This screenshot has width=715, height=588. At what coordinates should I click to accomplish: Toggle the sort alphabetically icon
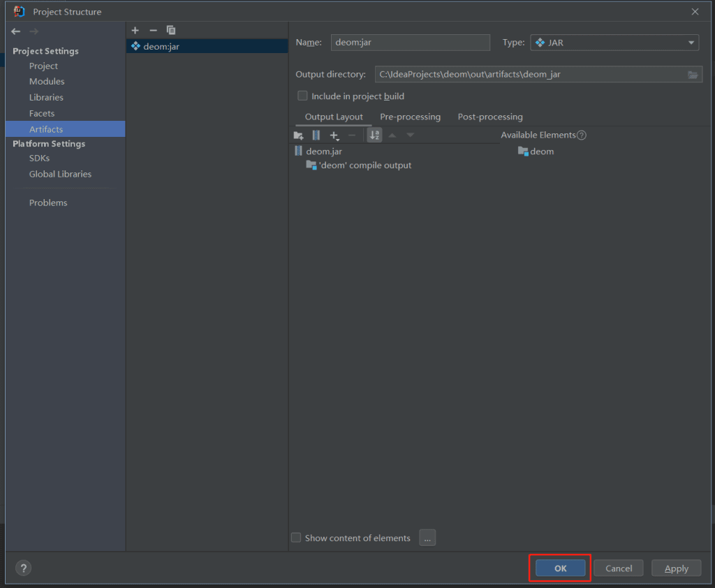pos(375,135)
